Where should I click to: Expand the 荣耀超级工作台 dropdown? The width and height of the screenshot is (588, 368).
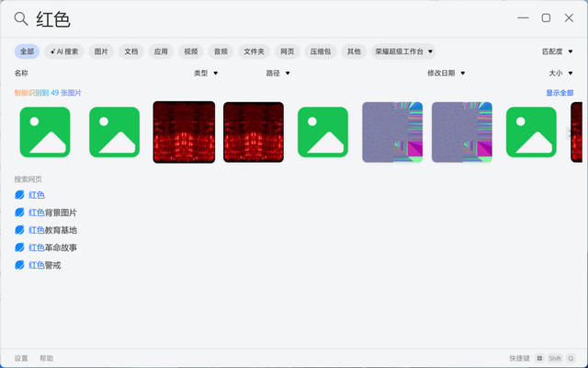pyautogui.click(x=404, y=52)
